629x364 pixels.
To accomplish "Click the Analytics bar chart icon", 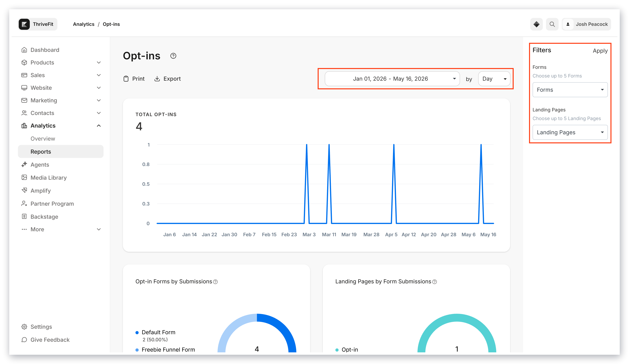I will [24, 126].
